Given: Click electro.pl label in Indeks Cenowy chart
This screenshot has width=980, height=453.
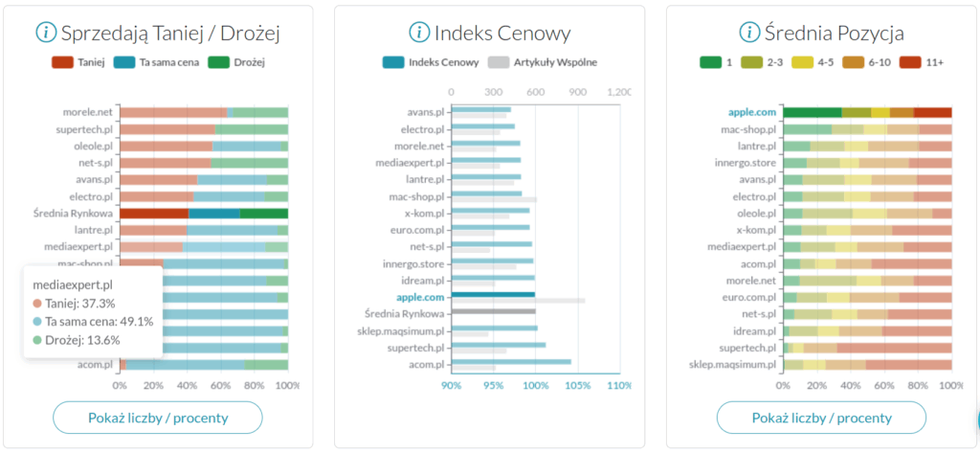Looking at the screenshot, I should click(423, 129).
